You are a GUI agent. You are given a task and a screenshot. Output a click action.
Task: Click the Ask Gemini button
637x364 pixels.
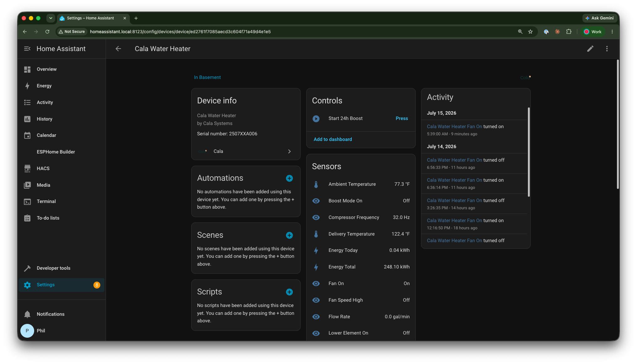pyautogui.click(x=599, y=18)
